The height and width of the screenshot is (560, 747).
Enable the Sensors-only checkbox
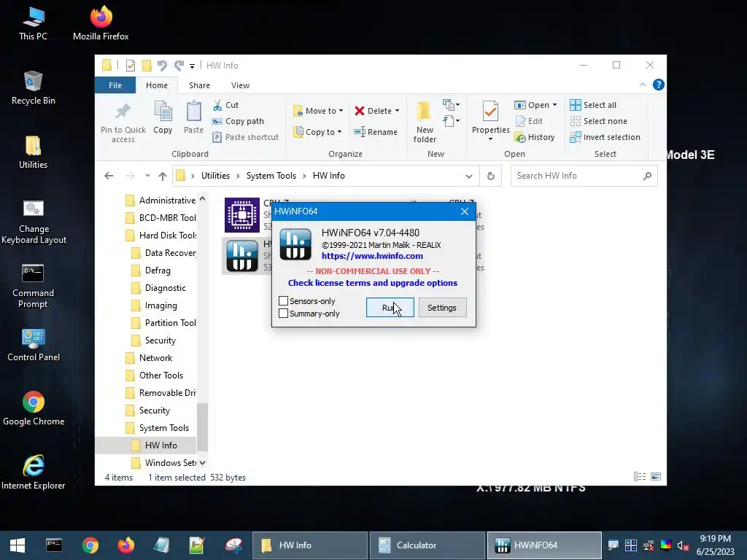[x=284, y=301]
